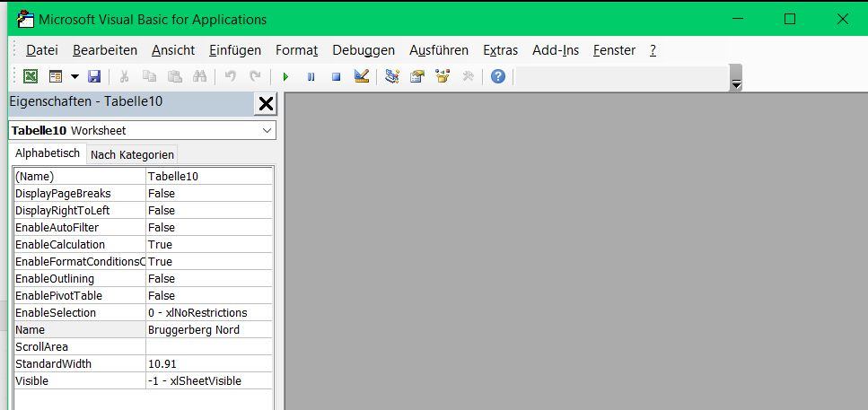Click the Cut scissors icon
Viewport: 868px width, 410px height.
coord(125,76)
